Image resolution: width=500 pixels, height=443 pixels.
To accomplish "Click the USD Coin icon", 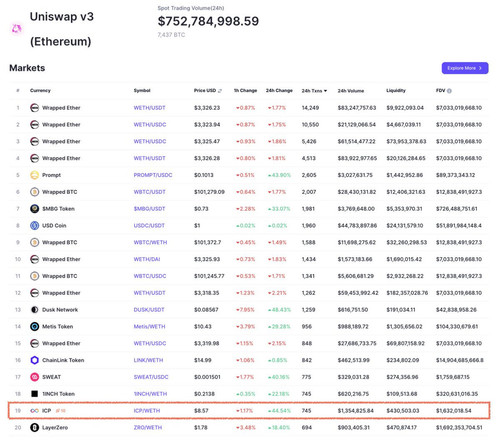I will [x=34, y=226].
